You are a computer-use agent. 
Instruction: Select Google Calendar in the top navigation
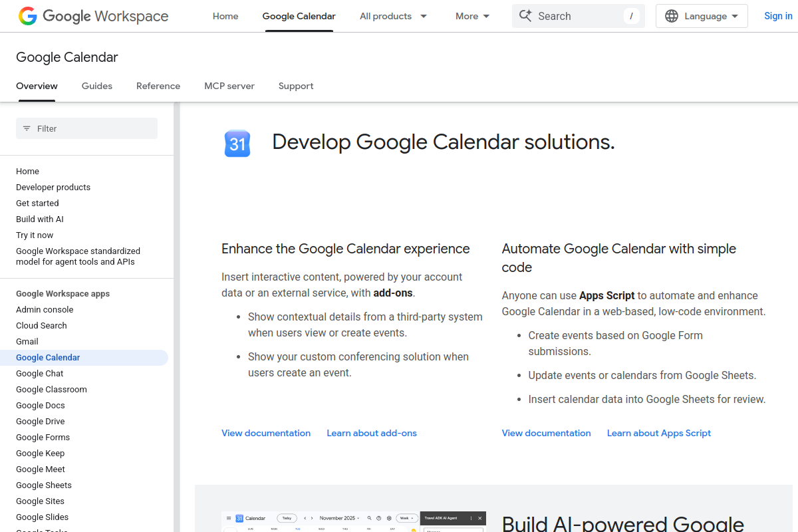[x=299, y=16]
